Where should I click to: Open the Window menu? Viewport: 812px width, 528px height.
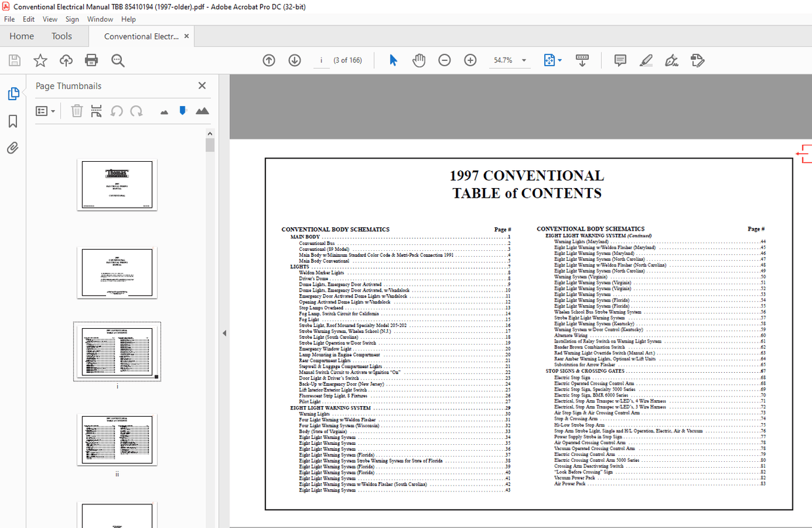pos(100,19)
